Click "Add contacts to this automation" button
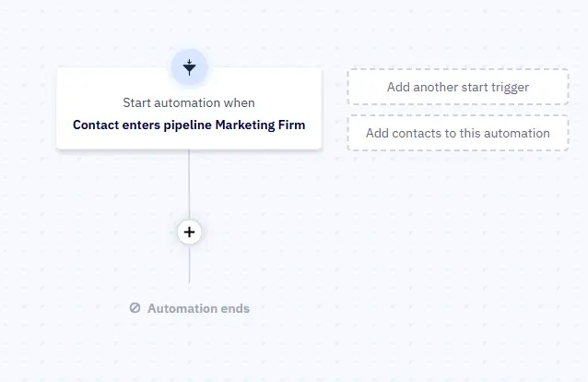Viewport: 588px width, 382px height. coord(458,133)
